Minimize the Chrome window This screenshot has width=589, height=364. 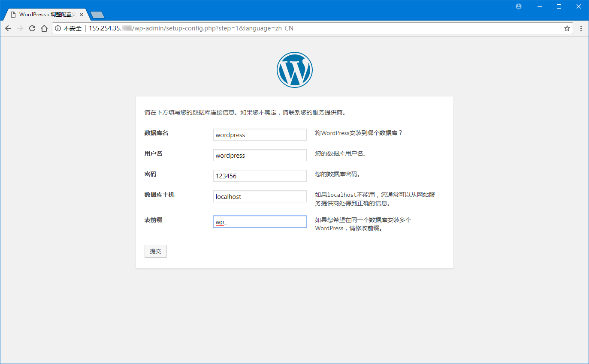coord(539,6)
